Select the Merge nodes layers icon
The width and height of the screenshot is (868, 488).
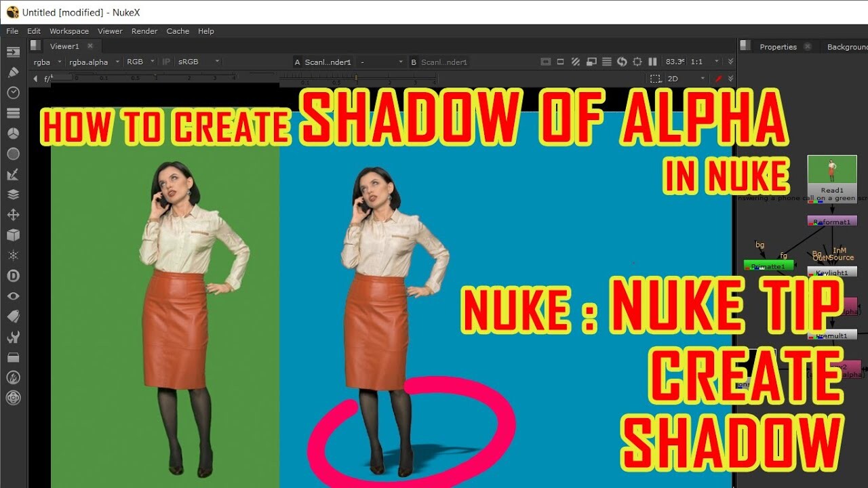click(x=13, y=194)
